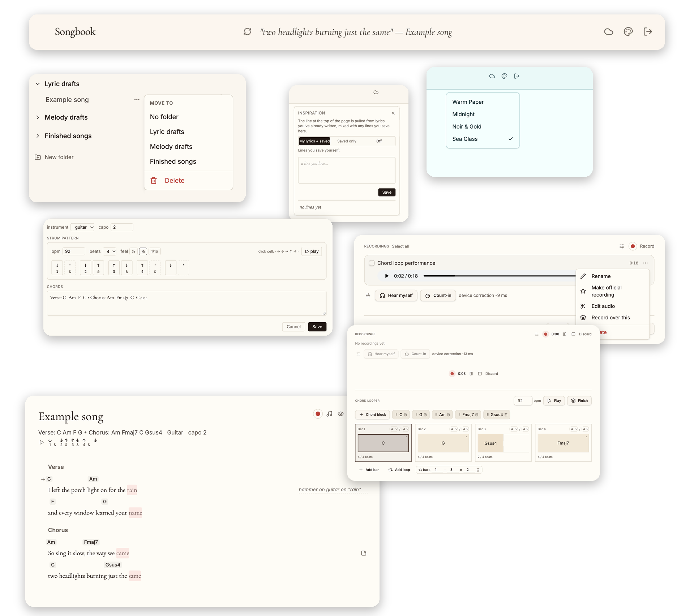The image size is (694, 616).
Task: Expand the Finished songs folder
Action: pos(38,136)
